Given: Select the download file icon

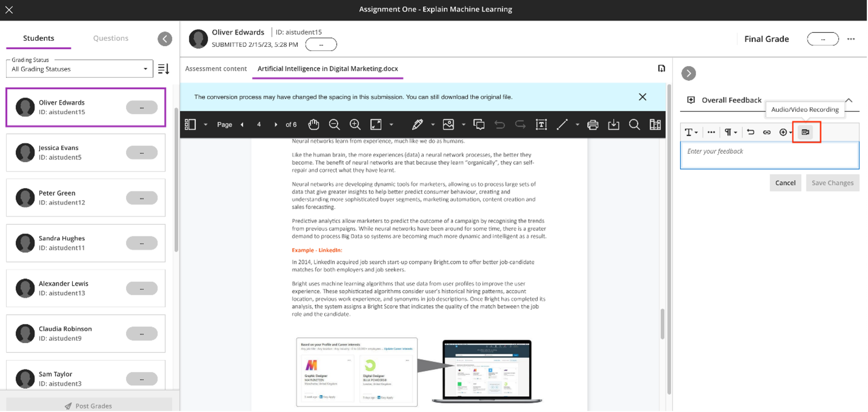Looking at the screenshot, I should [x=613, y=124].
